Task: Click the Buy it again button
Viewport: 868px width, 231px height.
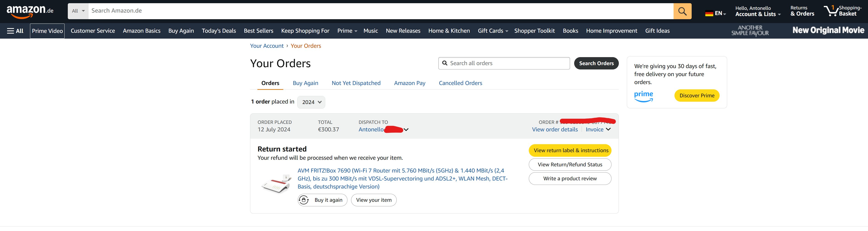Action: (322, 200)
